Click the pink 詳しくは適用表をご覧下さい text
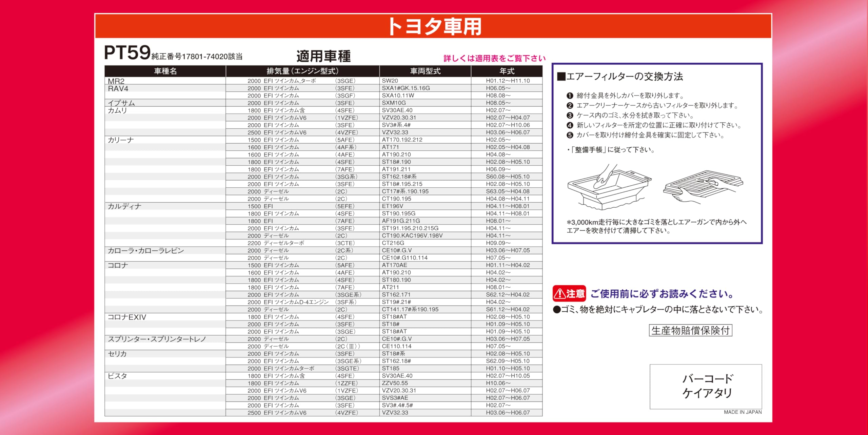The height and width of the screenshot is (435, 868). pos(494,58)
